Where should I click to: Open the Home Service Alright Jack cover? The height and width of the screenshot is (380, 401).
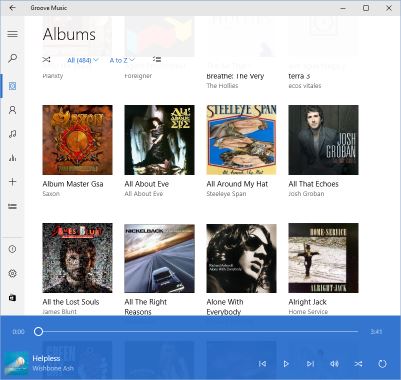[x=323, y=258]
